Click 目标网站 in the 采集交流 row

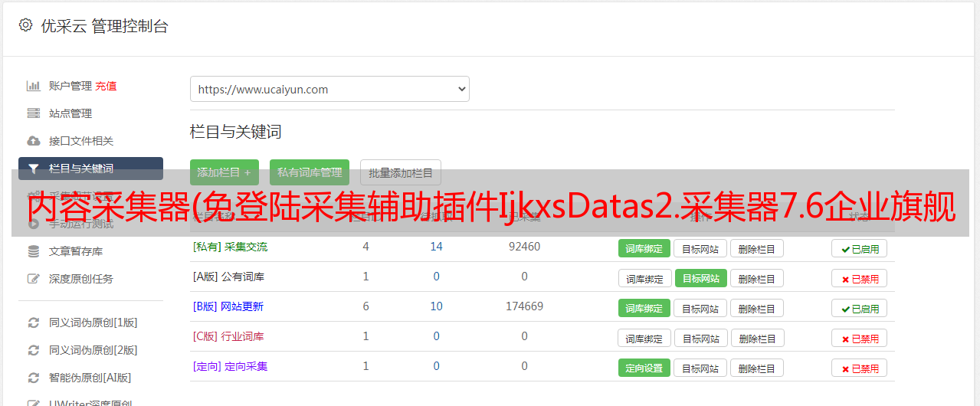(x=700, y=248)
